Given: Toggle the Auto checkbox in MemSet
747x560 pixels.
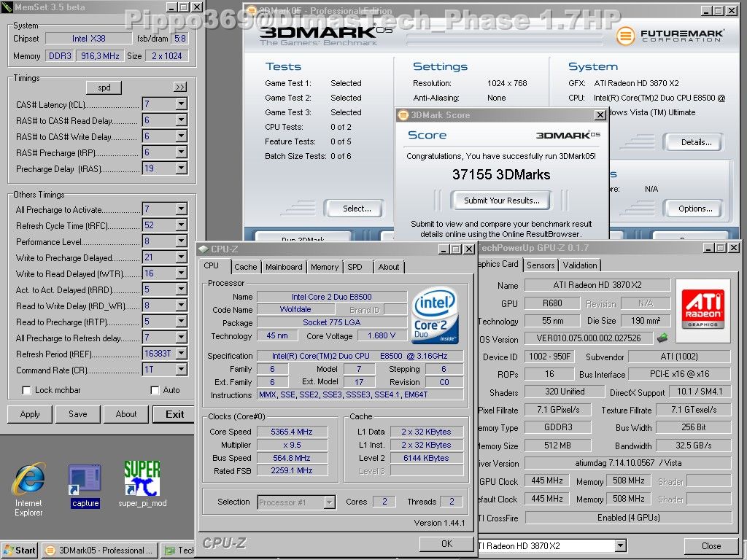Looking at the screenshot, I should coord(155,391).
